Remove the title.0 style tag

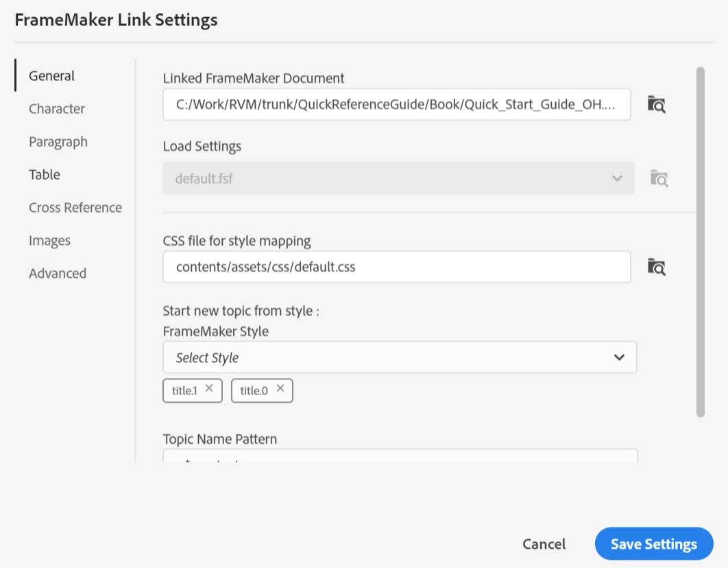coord(280,388)
